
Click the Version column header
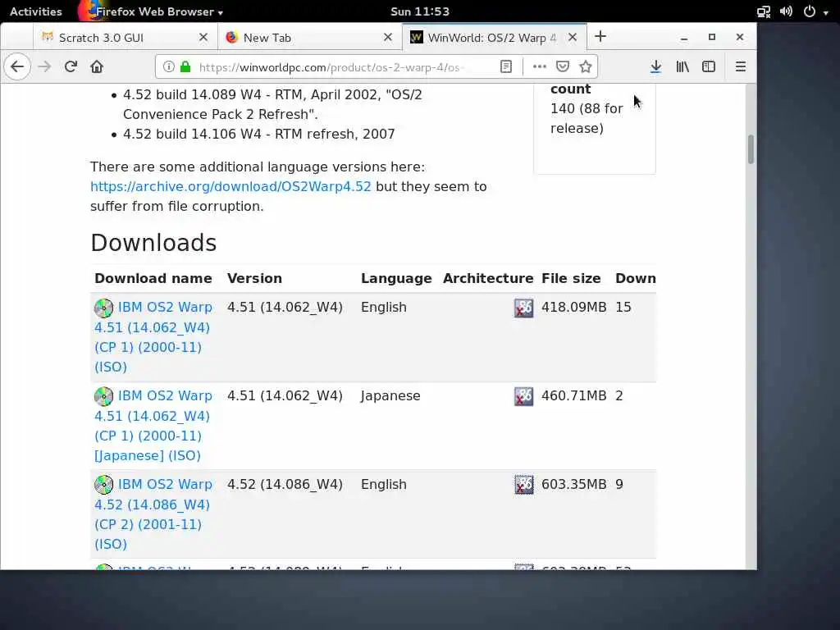coord(254,279)
